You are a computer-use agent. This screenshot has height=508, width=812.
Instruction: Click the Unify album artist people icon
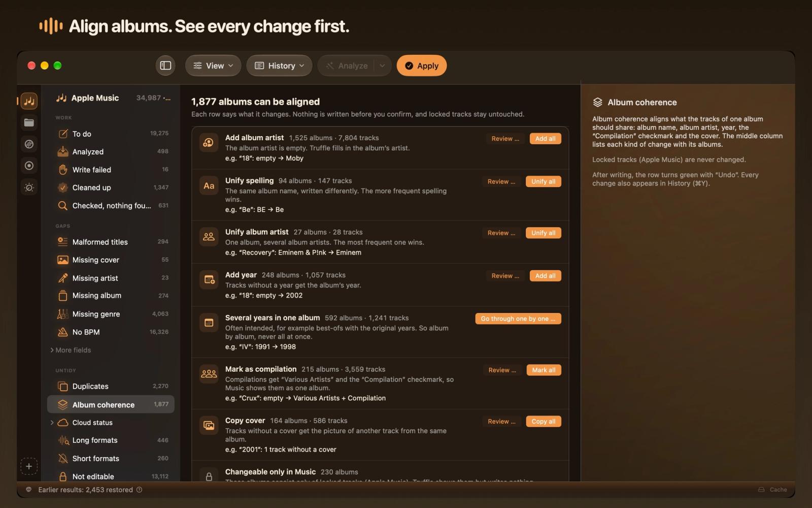pyautogui.click(x=209, y=237)
